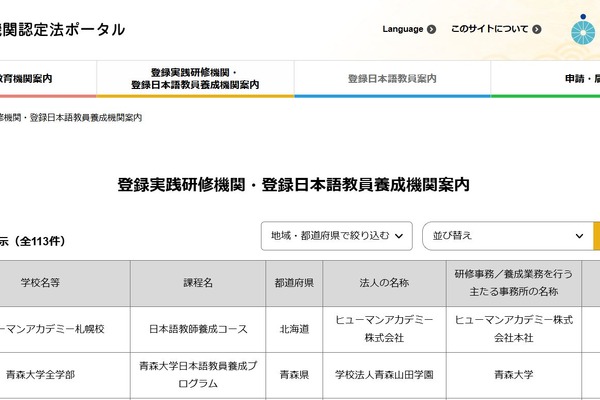
Task: Click the 都道府県 column header
Action: coord(294,283)
